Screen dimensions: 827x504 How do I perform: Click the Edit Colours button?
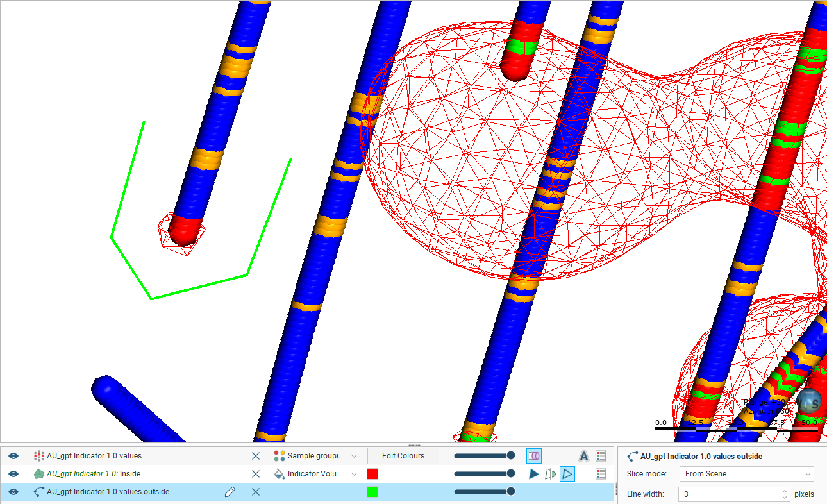coord(403,456)
